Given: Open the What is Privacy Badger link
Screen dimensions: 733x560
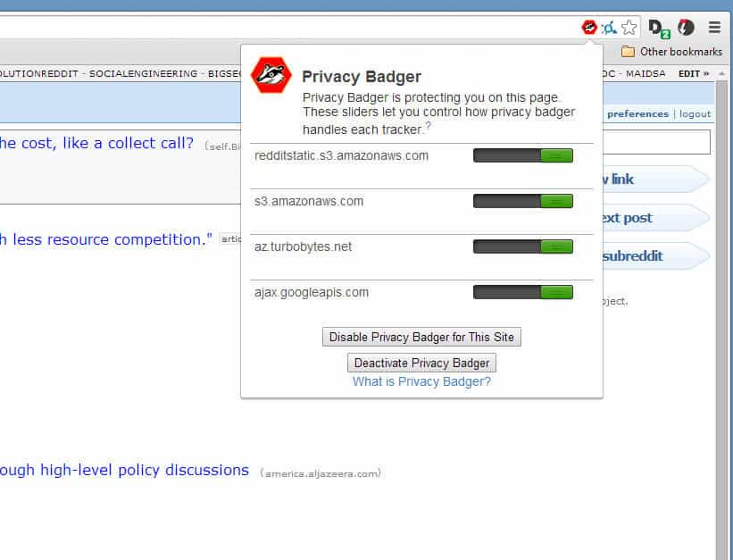Looking at the screenshot, I should tap(421, 381).
